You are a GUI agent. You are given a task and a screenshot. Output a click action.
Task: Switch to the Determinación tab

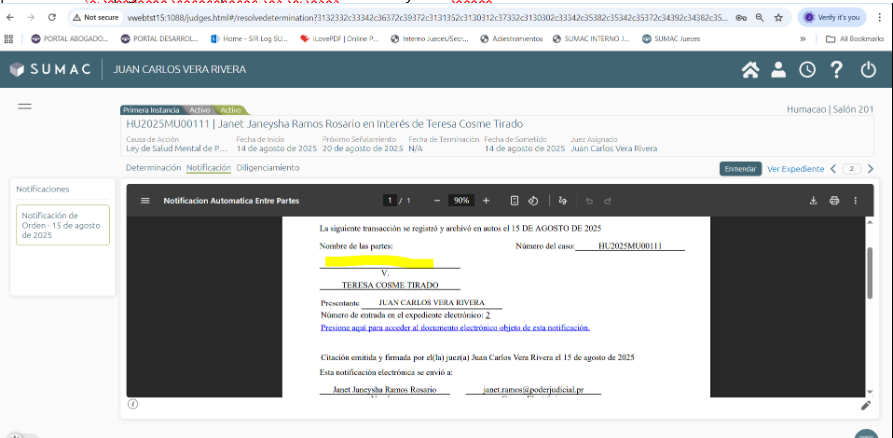(x=153, y=168)
